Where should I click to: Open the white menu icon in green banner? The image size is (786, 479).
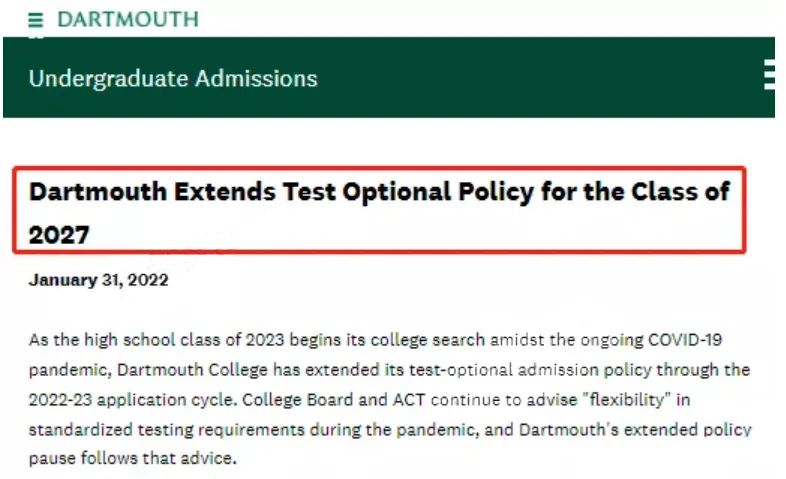770,75
